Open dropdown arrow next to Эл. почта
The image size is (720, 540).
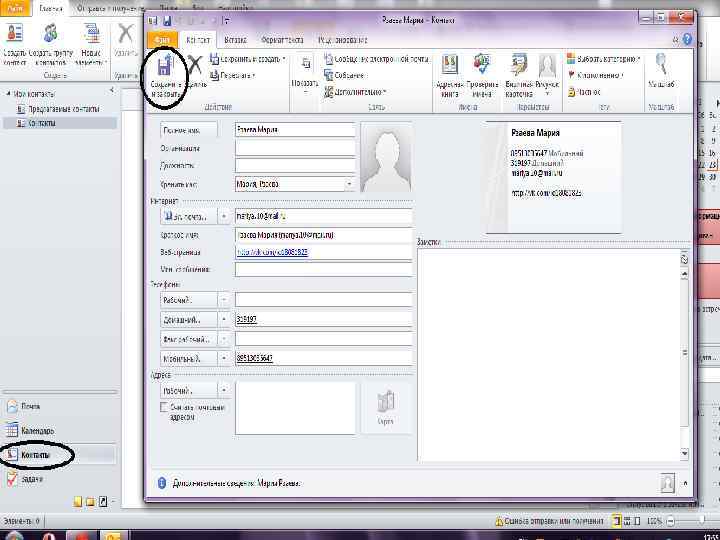coord(224,216)
